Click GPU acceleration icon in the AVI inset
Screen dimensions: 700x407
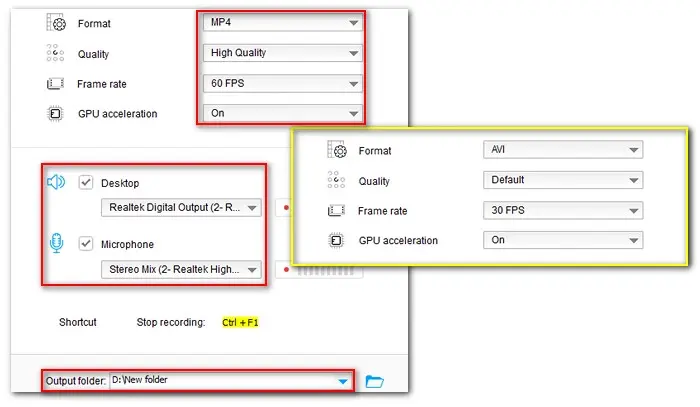[x=336, y=240]
